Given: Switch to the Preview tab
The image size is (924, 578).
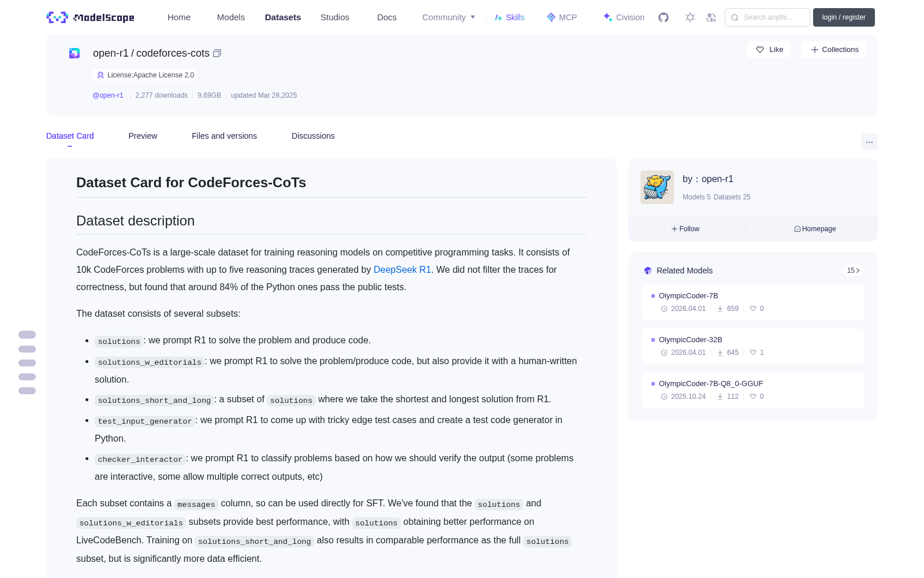Looking at the screenshot, I should (143, 136).
